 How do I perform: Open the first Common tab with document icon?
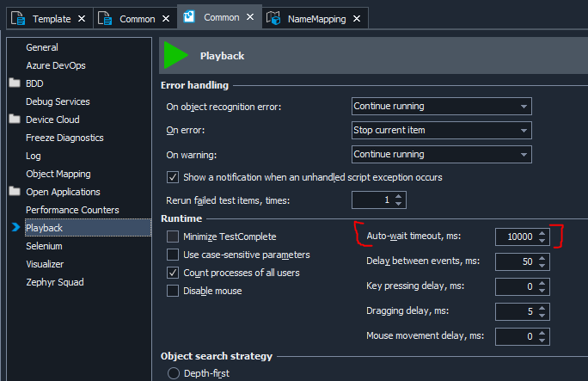134,18
